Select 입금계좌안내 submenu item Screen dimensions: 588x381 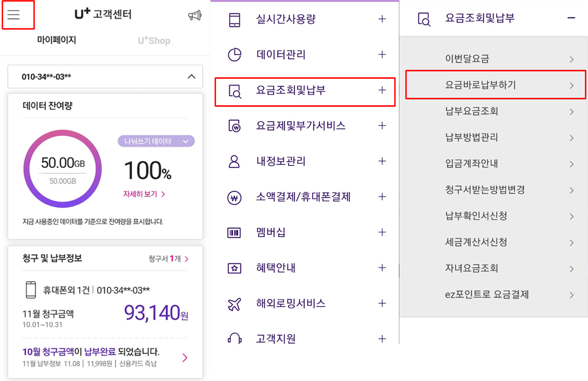(x=494, y=163)
